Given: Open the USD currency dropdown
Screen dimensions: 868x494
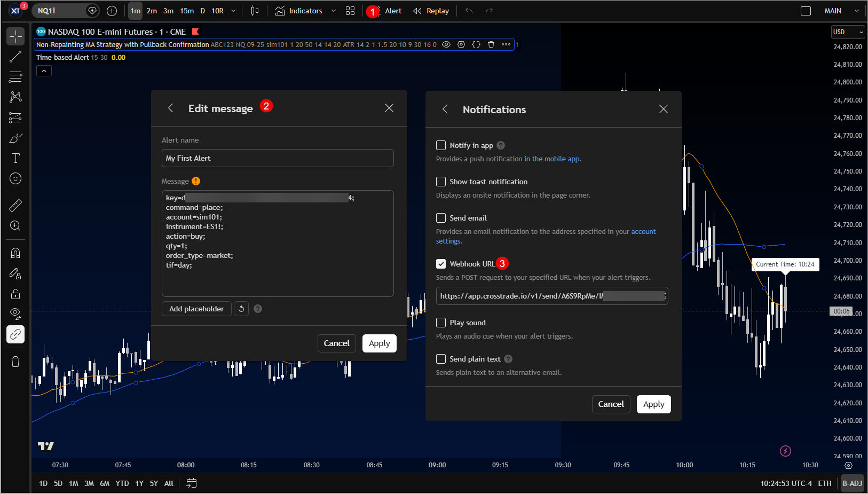Looking at the screenshot, I should pos(848,32).
